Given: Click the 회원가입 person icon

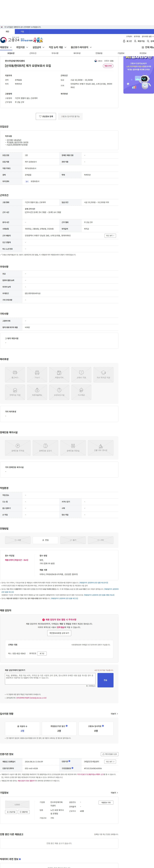Looking at the screenshot, I should tap(135, 41).
